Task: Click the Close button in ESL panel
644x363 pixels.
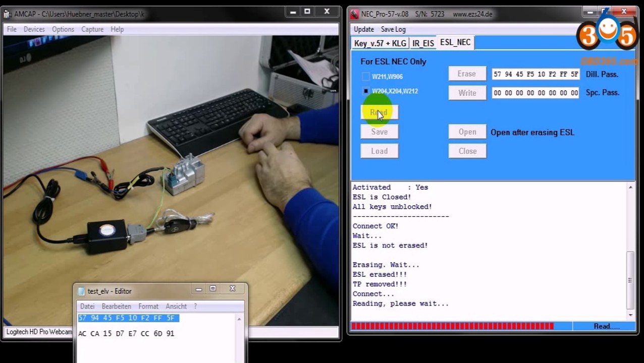Action: click(x=467, y=151)
